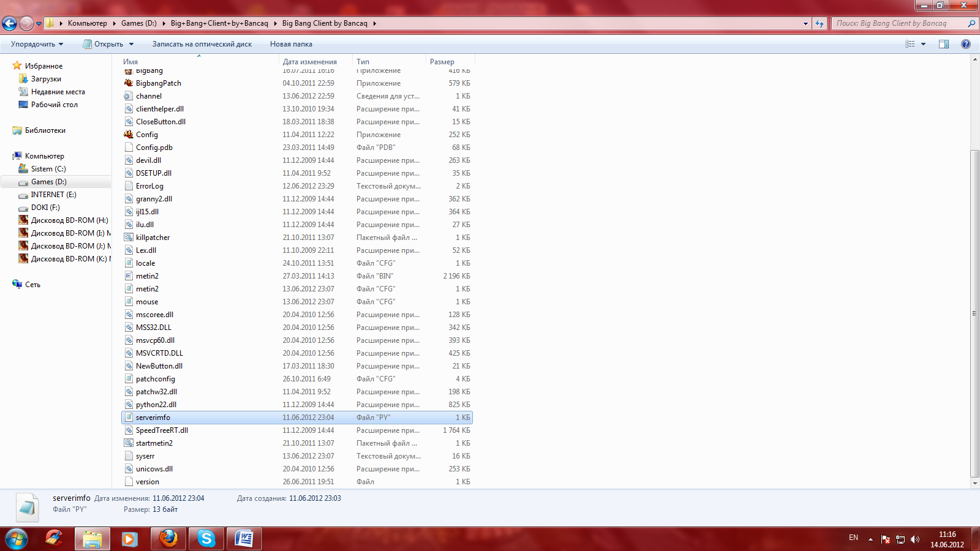Select the python22.dll file icon

click(x=129, y=405)
